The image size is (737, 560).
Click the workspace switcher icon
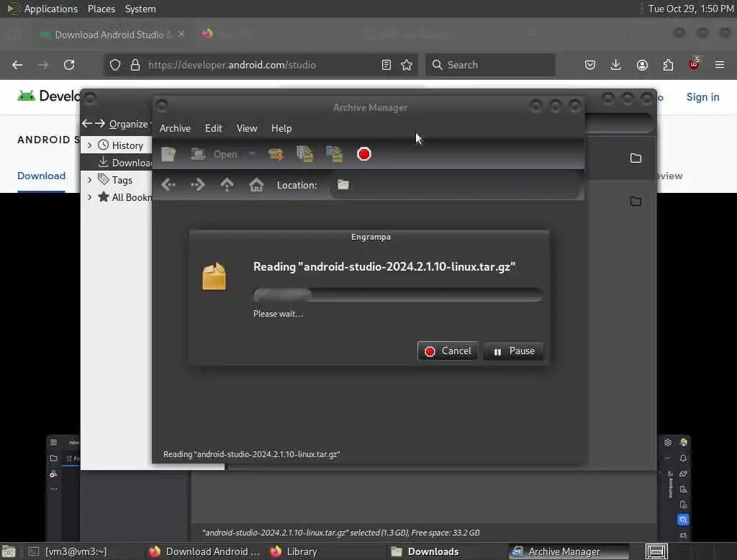656,551
